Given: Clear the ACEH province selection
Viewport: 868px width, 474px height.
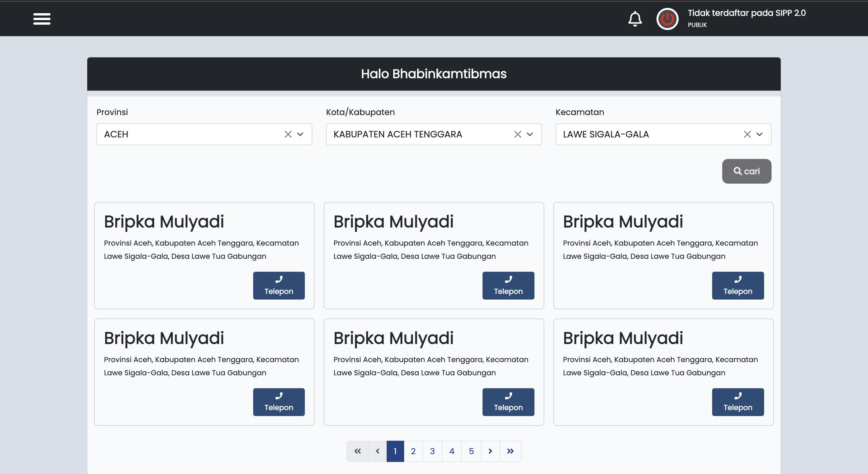Looking at the screenshot, I should (x=288, y=134).
